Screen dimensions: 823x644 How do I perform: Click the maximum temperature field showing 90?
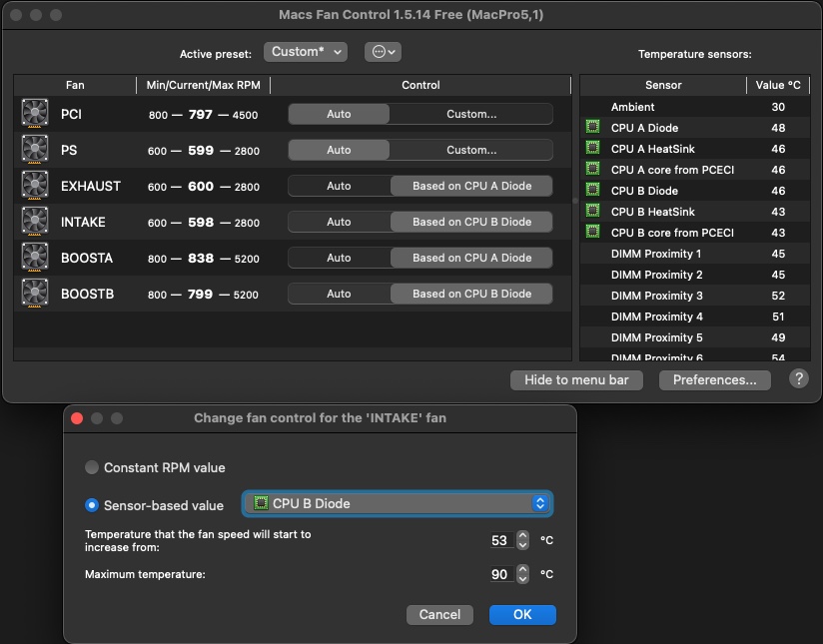501,574
